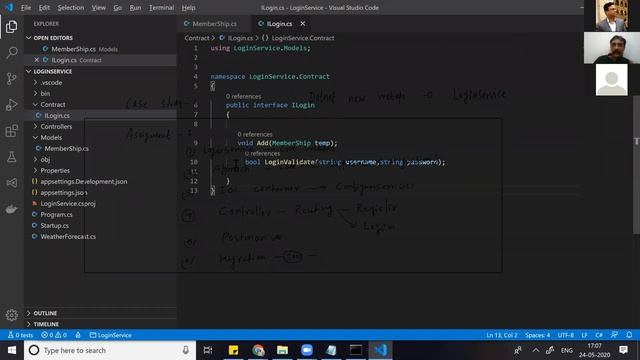Screen dimensions: 640x360
Task: Open Chrome from the taskbar
Action: coord(258,350)
